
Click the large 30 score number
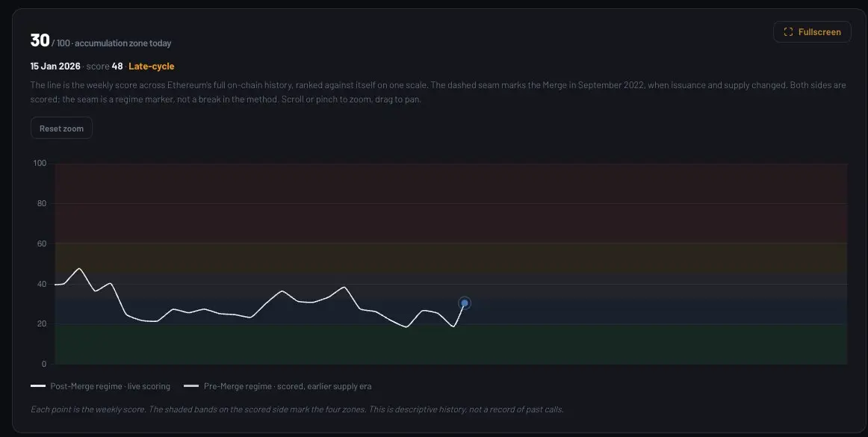40,40
